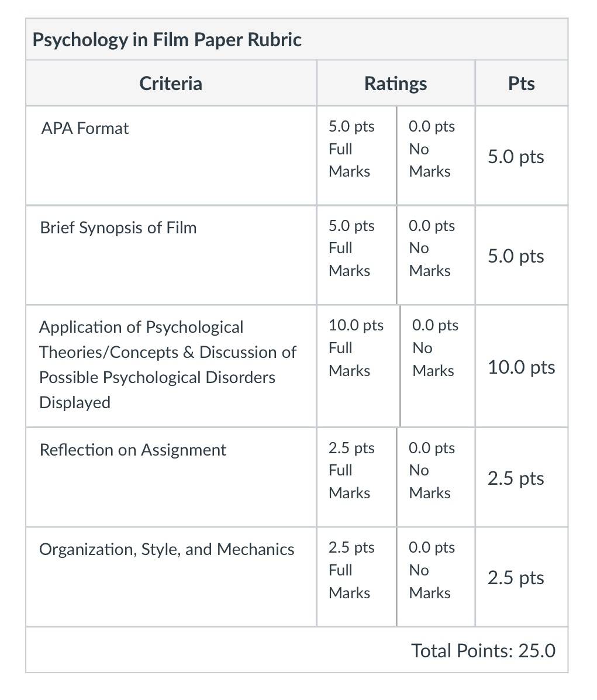Choose No Marks for Brief Synopsis of Film
Viewport: 597px width, 700px height.
click(x=436, y=256)
